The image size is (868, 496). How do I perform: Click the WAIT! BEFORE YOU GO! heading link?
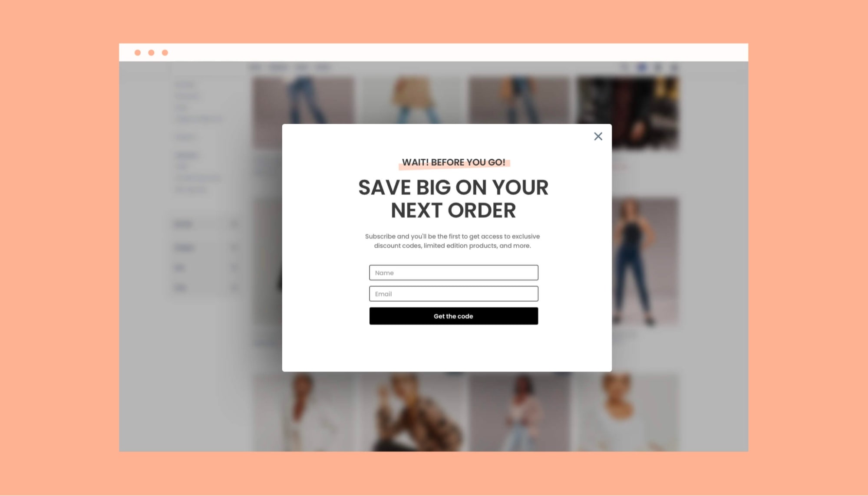click(x=453, y=162)
